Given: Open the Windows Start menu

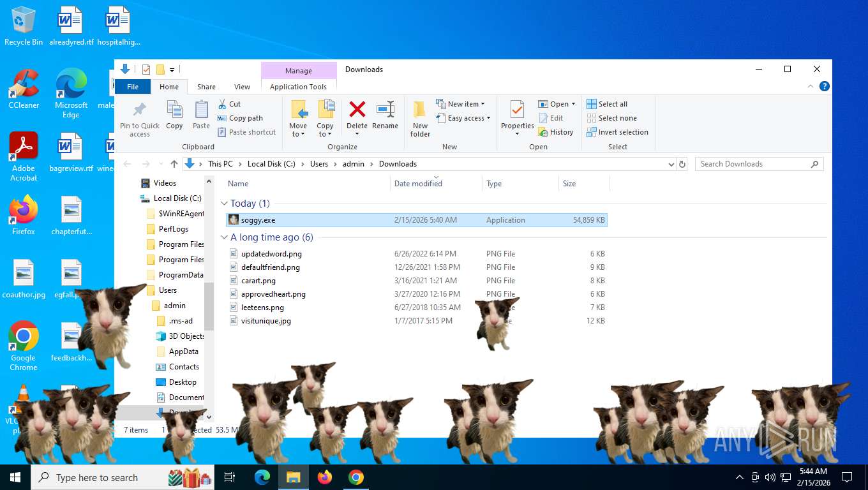Looking at the screenshot, I should [x=15, y=477].
